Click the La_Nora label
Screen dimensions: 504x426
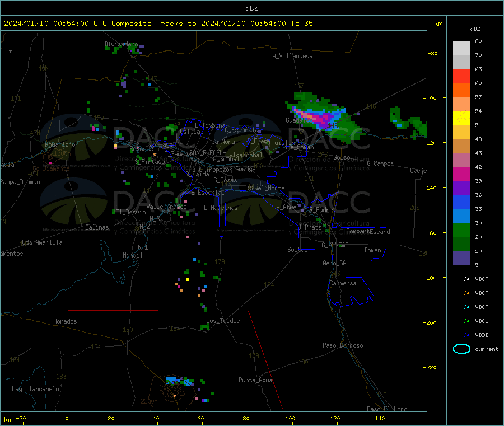[223, 142]
